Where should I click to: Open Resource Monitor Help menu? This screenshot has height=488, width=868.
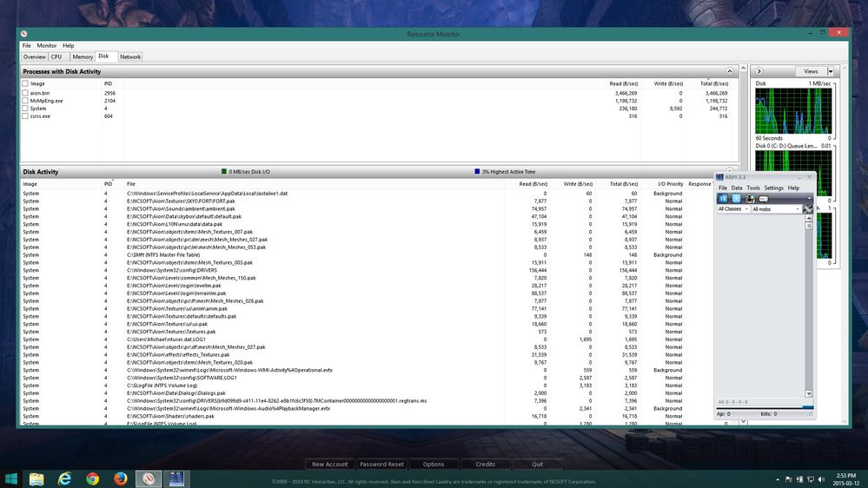pos(68,45)
